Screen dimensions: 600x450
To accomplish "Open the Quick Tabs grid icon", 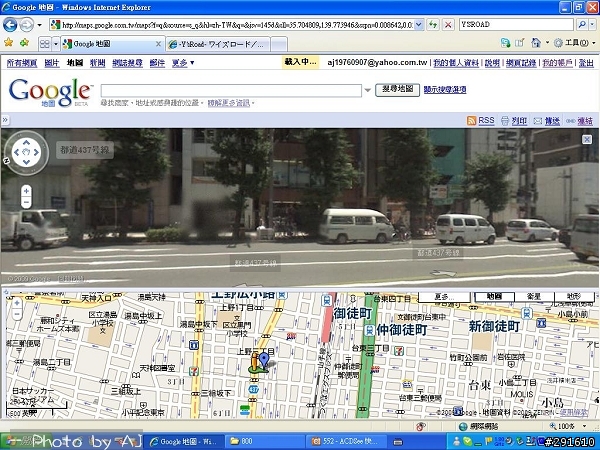I will pyautogui.click(x=45, y=44).
